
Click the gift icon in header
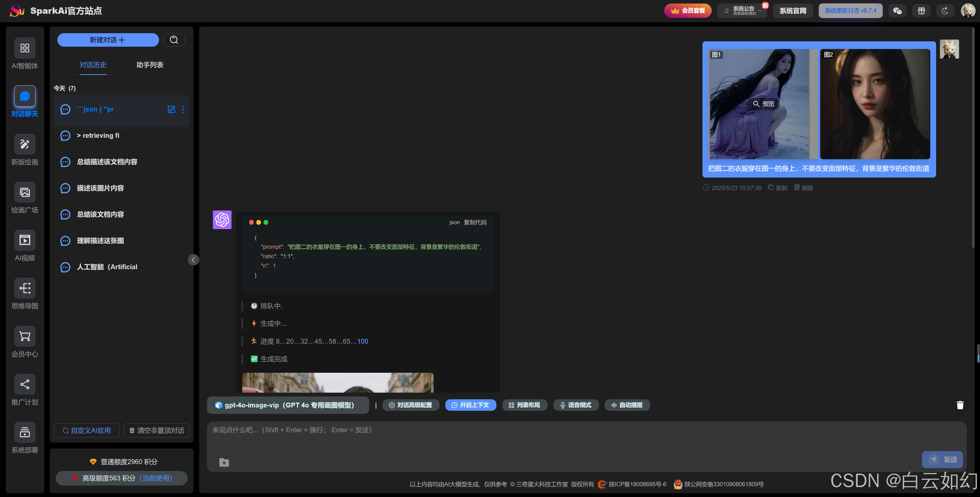coord(921,11)
